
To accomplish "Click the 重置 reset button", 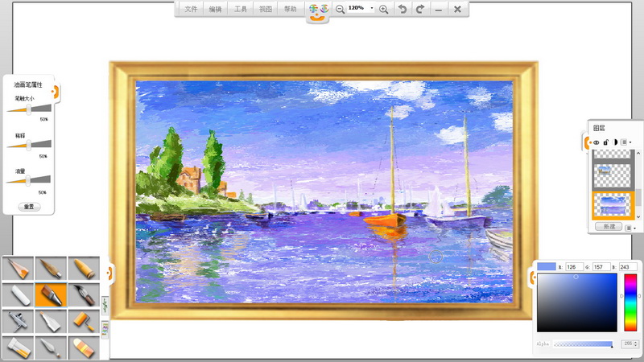I will (x=29, y=207).
